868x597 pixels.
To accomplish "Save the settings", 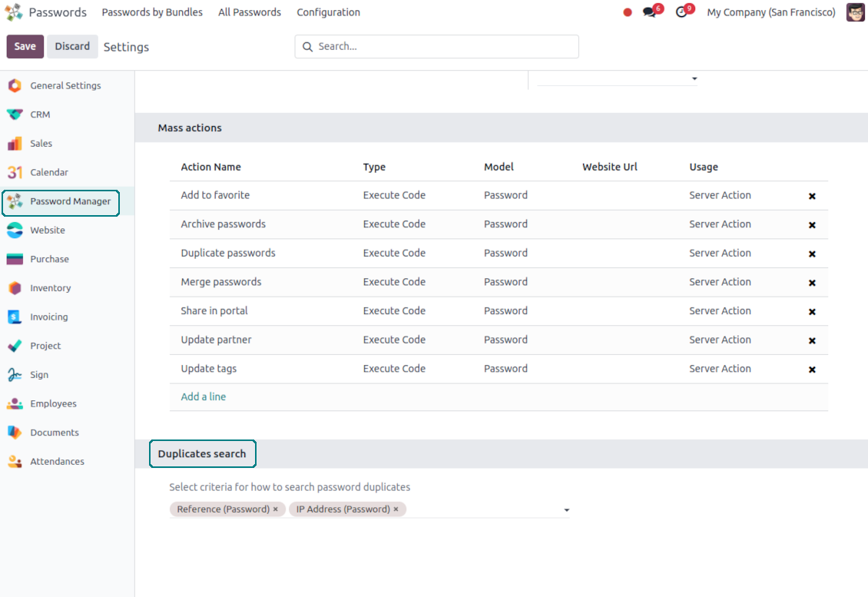I will tap(25, 47).
